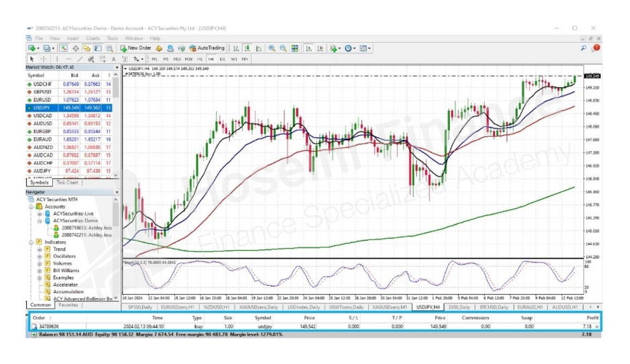630x364 pixels.
Task: Expand the ACYSecurities-Live account node
Action: click(40, 214)
